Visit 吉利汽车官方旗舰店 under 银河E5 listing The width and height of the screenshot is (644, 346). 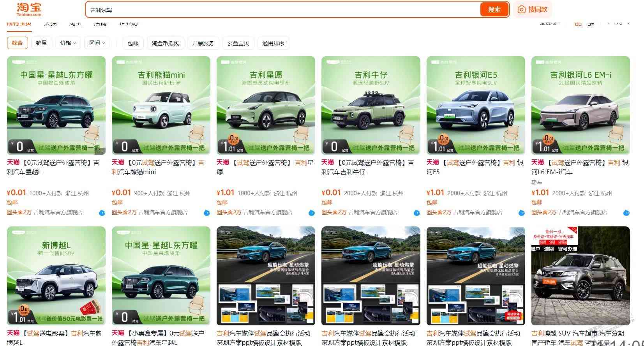point(478,212)
